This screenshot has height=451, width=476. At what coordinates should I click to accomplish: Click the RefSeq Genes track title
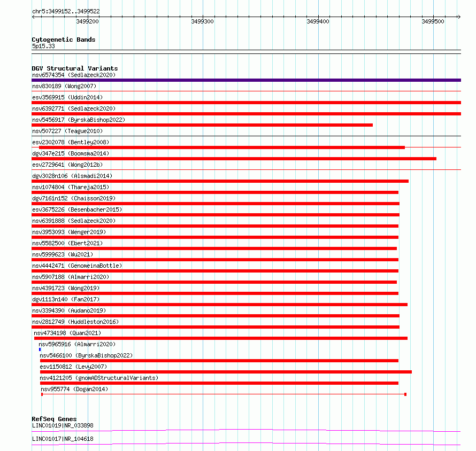coord(54,419)
